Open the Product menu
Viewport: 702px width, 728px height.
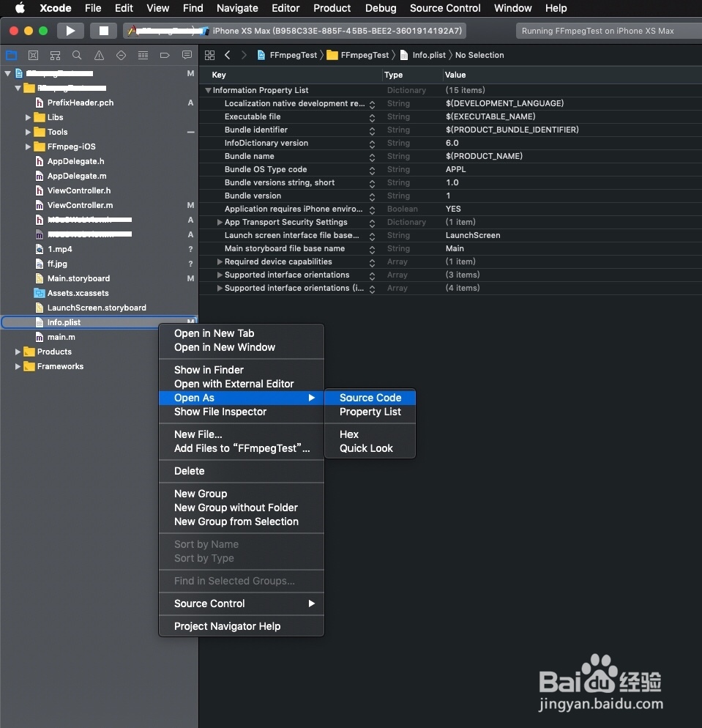(332, 8)
